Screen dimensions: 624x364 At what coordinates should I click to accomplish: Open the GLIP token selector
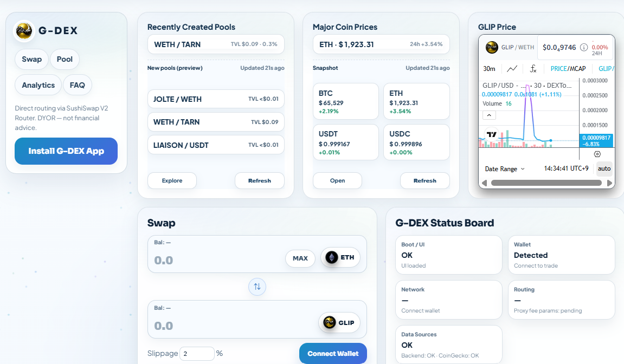339,322
